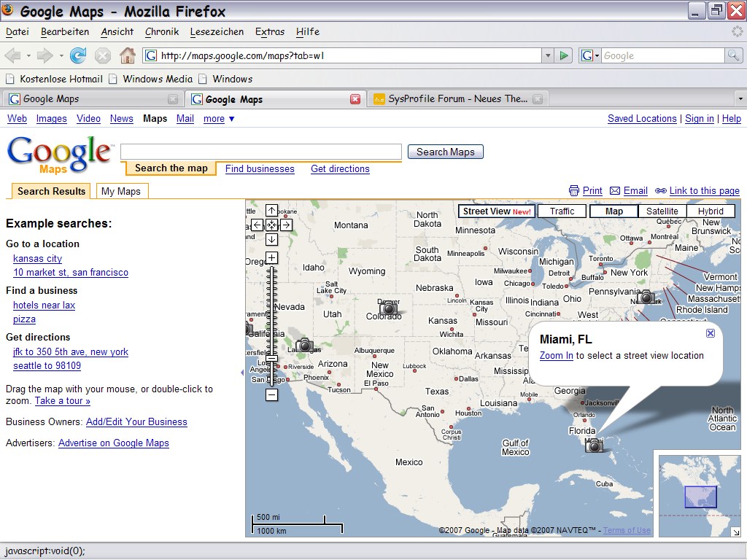
Task: Click the Stop loading button
Action: [102, 55]
